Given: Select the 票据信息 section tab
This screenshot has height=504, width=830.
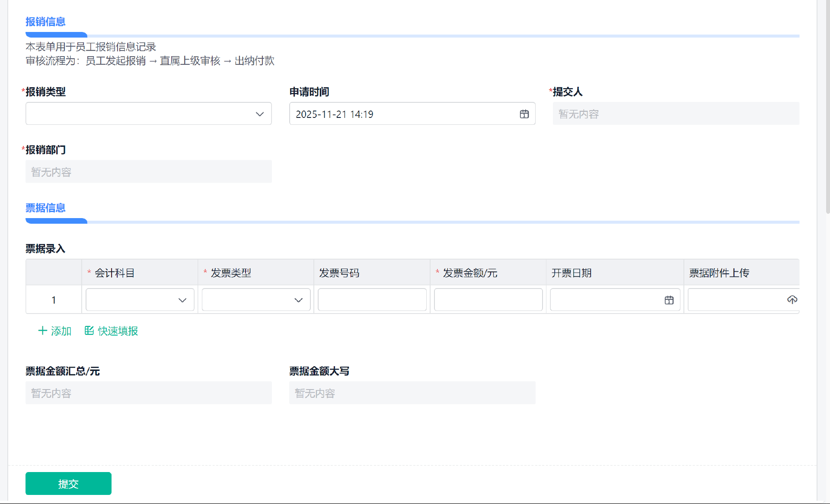Looking at the screenshot, I should (x=45, y=208).
